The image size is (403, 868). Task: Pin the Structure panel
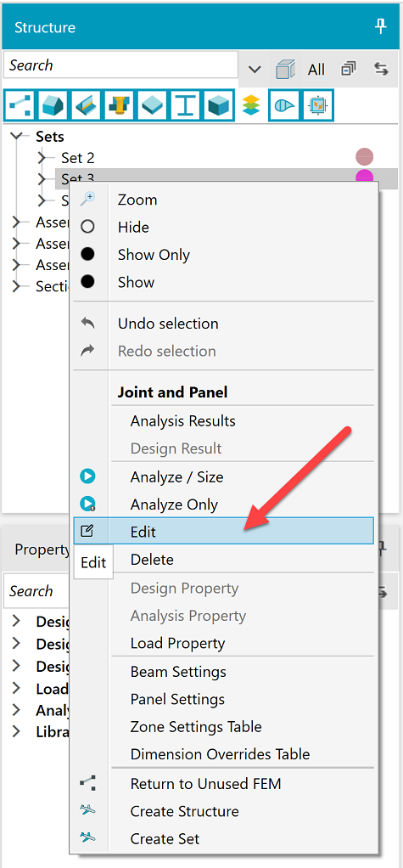click(x=381, y=26)
